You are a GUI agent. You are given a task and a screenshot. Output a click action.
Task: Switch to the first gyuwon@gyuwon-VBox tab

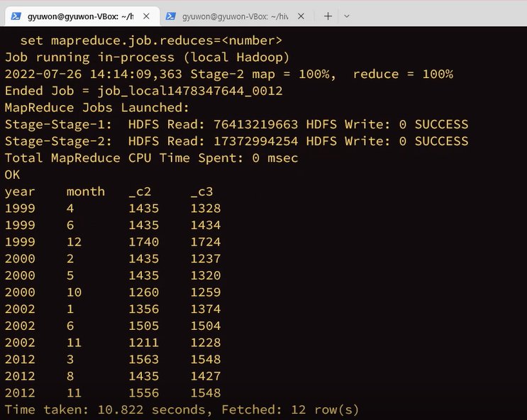[x=82, y=16]
